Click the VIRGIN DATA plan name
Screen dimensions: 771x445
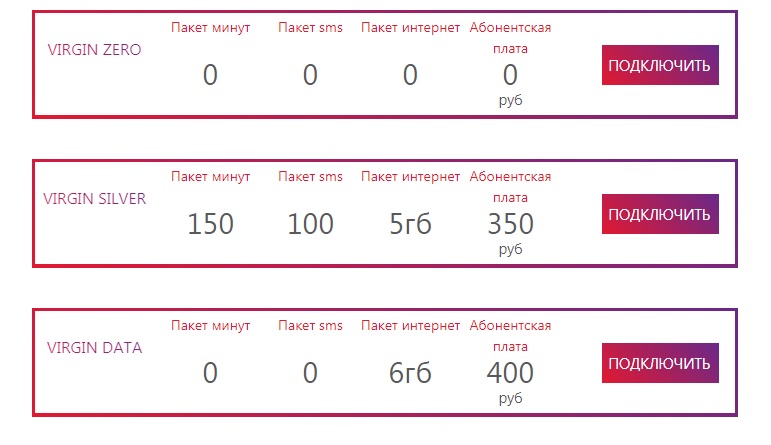point(94,348)
